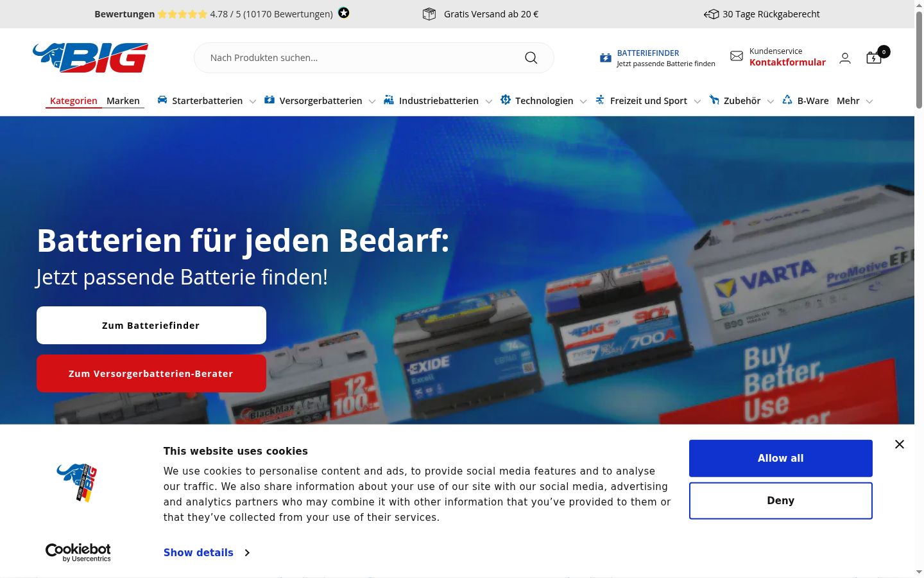Click the runner icon beside Freizeit und Sport
The width and height of the screenshot is (924, 578).
pyautogui.click(x=600, y=100)
